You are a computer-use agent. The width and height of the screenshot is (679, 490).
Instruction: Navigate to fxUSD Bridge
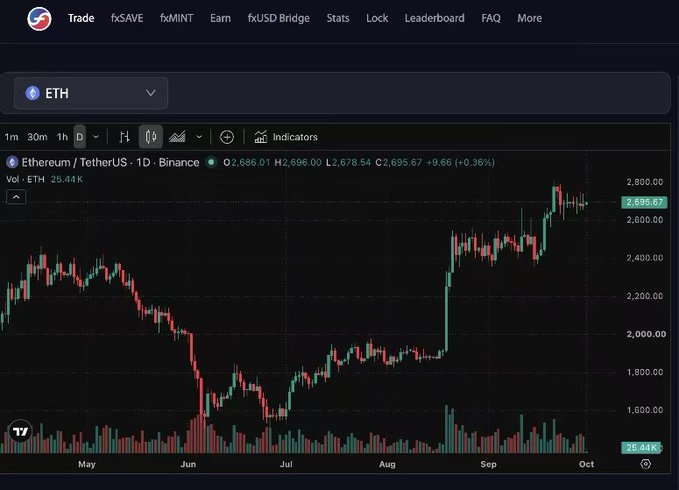click(x=278, y=18)
